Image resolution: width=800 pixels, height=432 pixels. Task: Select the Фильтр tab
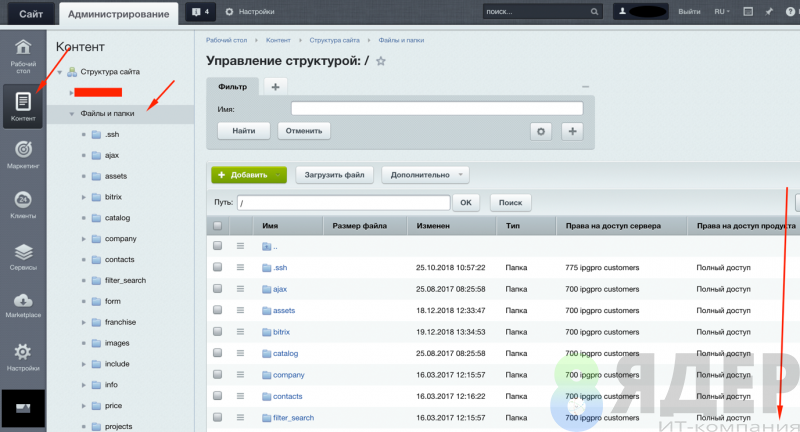coord(233,87)
